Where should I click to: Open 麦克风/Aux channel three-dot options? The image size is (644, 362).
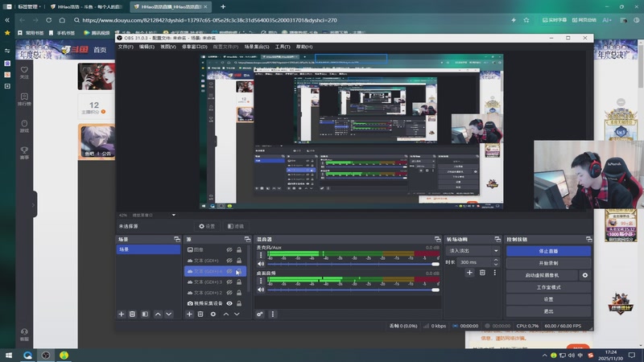click(261, 255)
